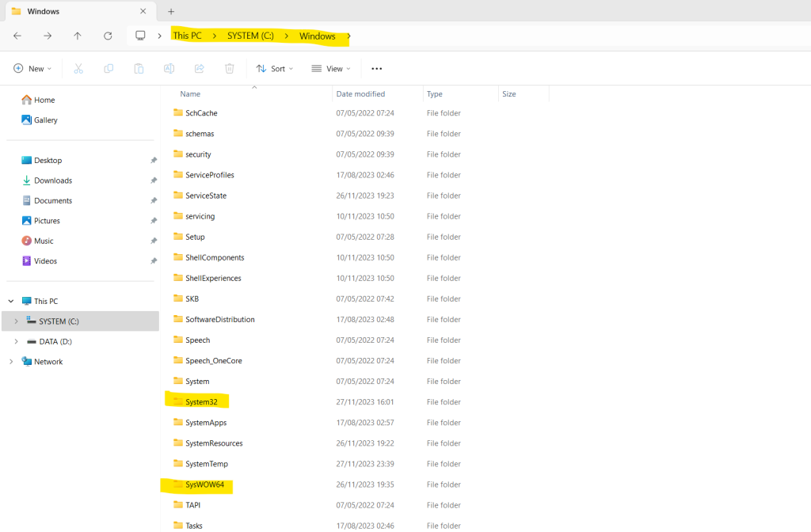This screenshot has width=811, height=532.
Task: Select the System32 folder
Action: pos(202,401)
